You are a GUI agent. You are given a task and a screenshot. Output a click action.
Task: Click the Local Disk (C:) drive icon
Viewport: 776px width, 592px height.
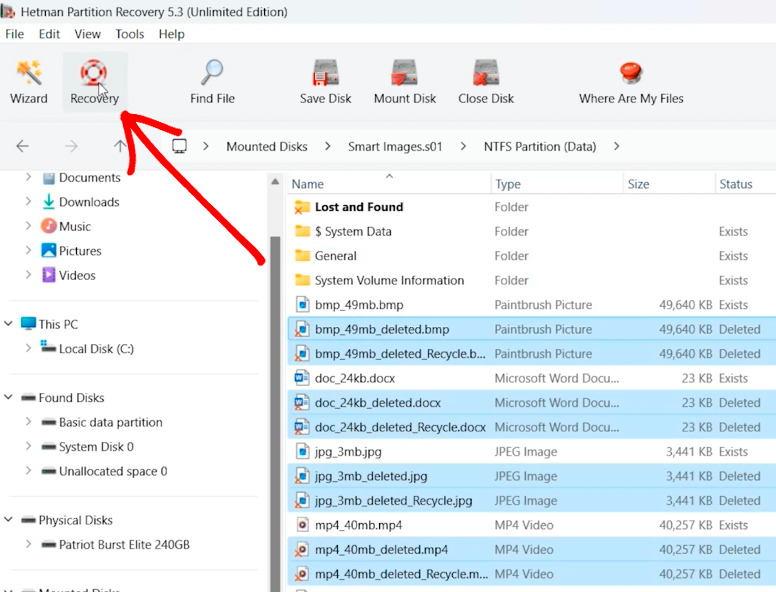[48, 346]
